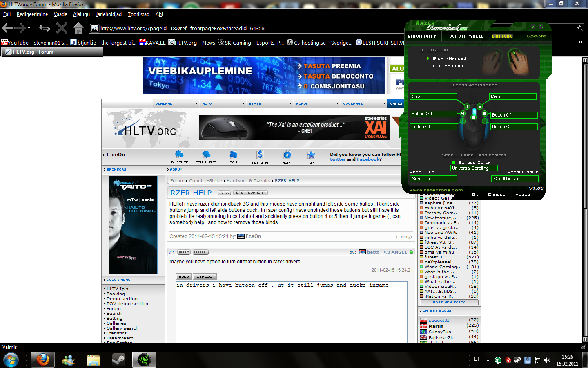The height and width of the screenshot is (368, 588).
Task: Expand the Coverage site menu
Action: pyautogui.click(x=363, y=103)
